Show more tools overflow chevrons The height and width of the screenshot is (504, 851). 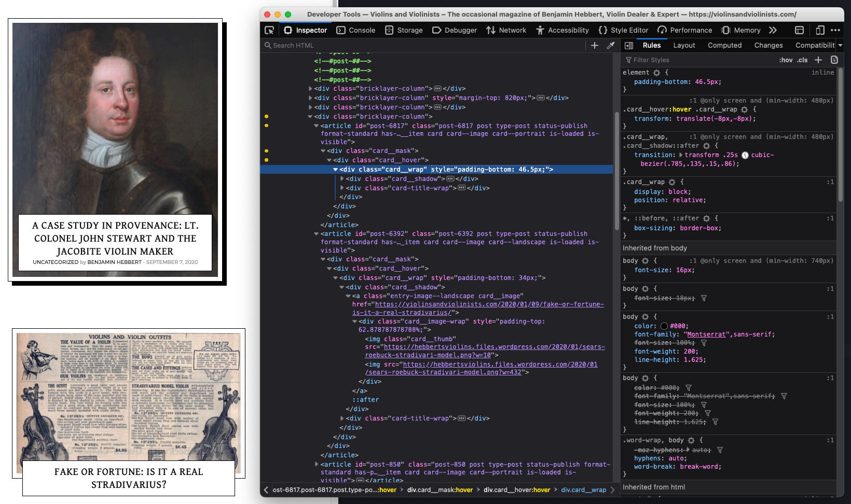coord(773,30)
